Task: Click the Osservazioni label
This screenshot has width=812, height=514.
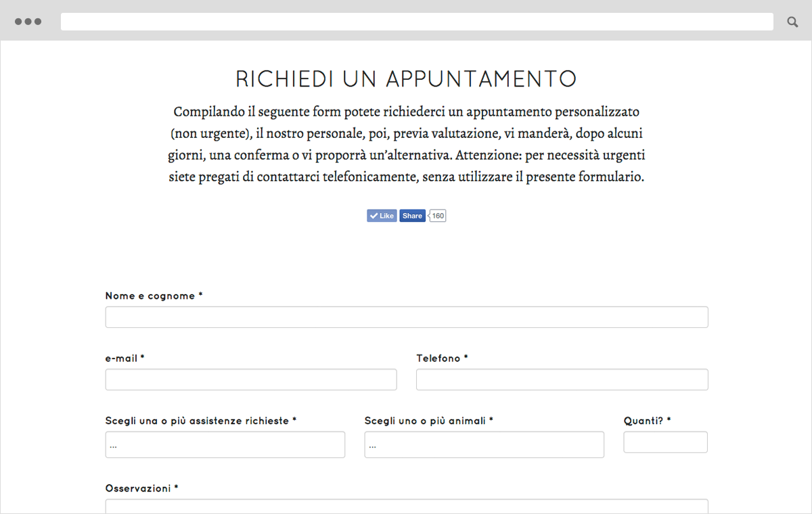Action: [x=141, y=488]
